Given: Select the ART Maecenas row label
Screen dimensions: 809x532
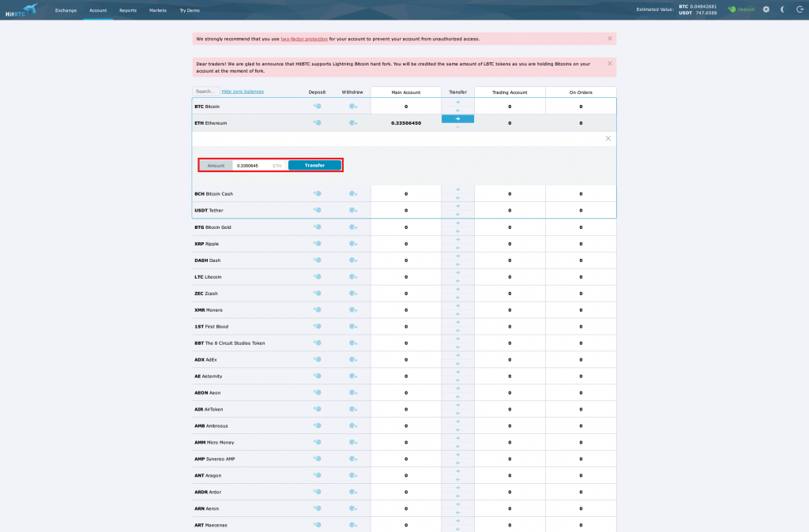Looking at the screenshot, I should 210,525.
